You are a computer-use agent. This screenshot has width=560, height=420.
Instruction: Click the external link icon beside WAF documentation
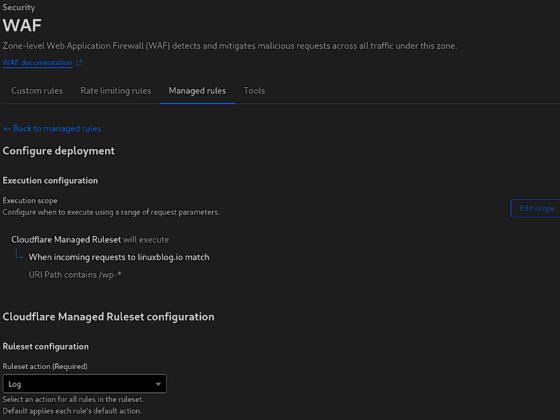[x=79, y=63]
